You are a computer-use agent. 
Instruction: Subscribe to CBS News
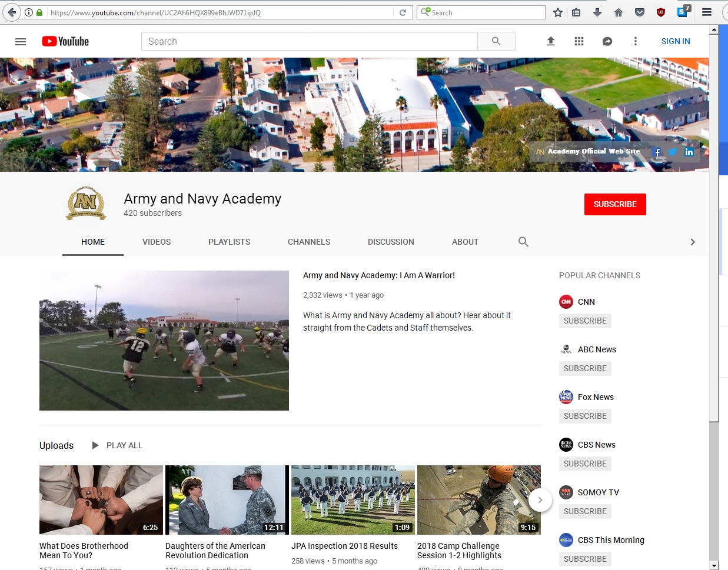point(585,464)
